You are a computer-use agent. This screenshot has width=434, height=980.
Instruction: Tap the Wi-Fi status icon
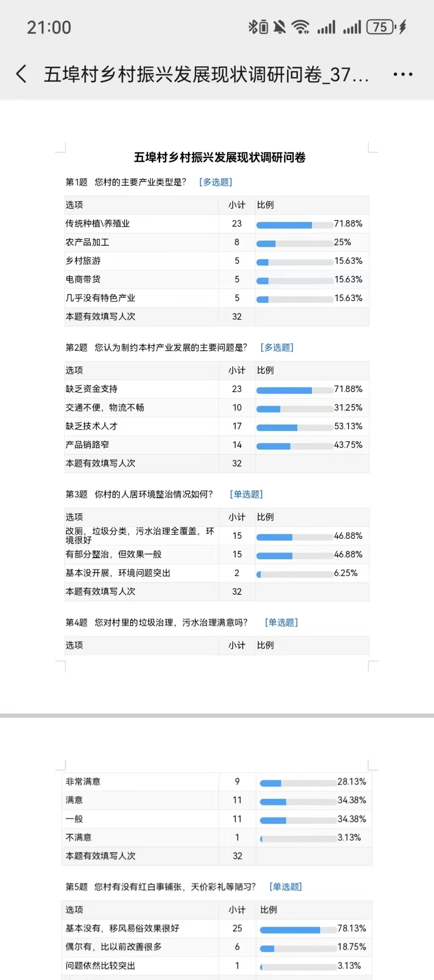pyautogui.click(x=301, y=27)
